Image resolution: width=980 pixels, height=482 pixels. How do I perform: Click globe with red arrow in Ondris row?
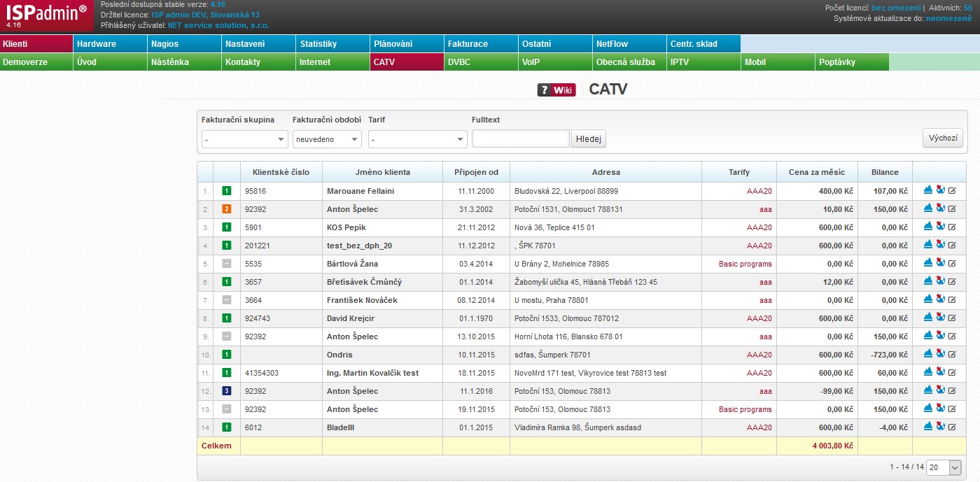pyautogui.click(x=940, y=354)
